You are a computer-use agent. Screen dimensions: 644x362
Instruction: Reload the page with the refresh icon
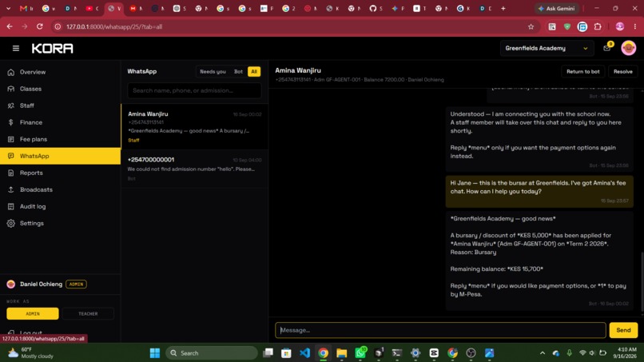point(39,26)
